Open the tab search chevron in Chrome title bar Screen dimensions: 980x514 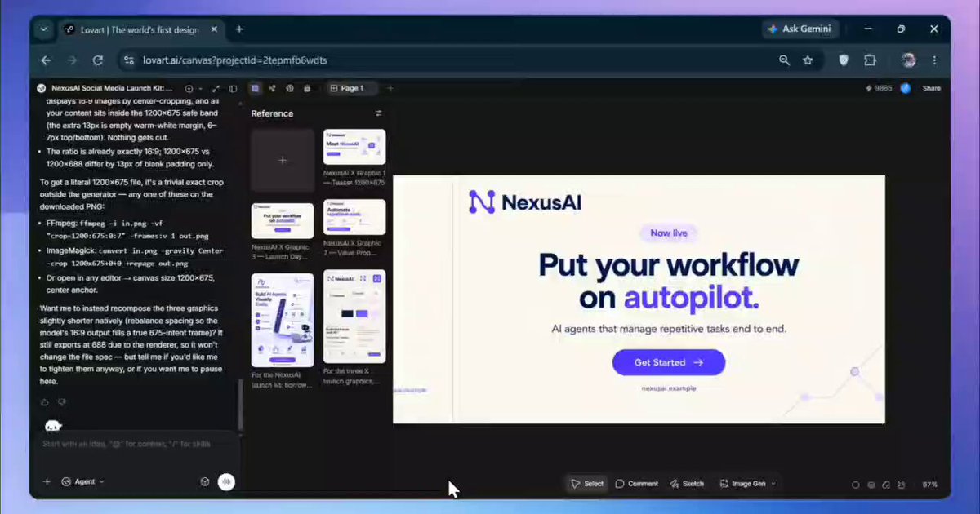pos(44,29)
